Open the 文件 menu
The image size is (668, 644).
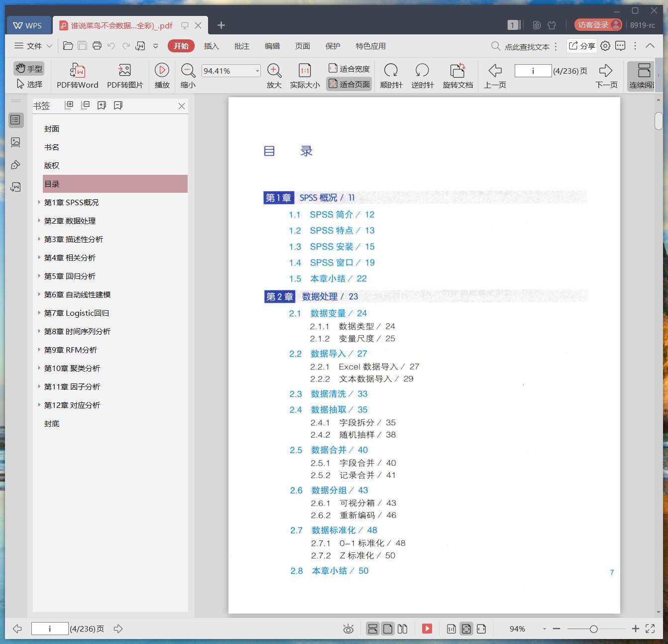(x=33, y=46)
